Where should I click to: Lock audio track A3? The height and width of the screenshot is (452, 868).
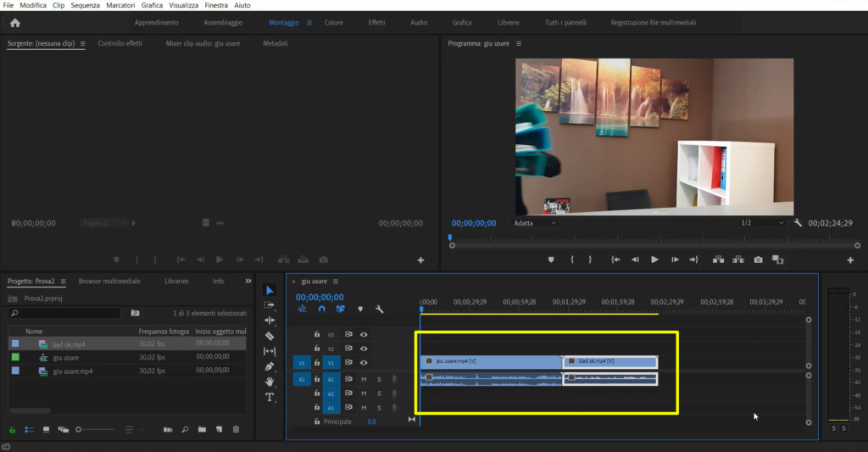coord(317,407)
